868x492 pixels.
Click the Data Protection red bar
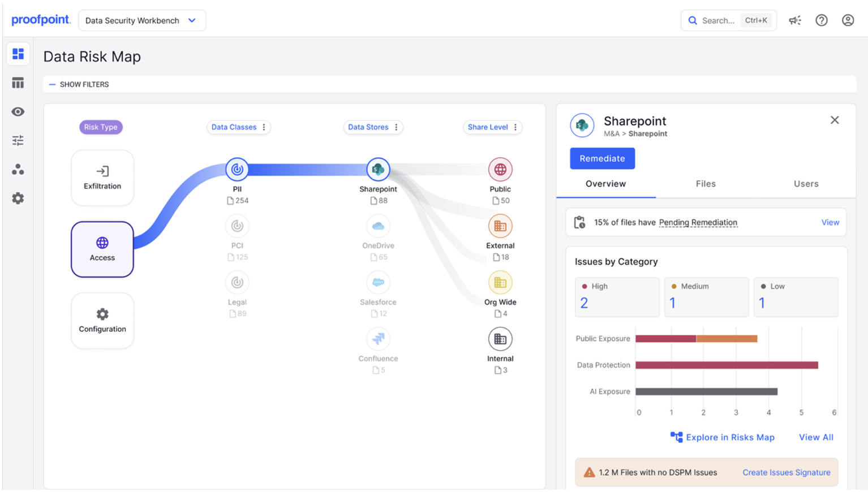727,365
